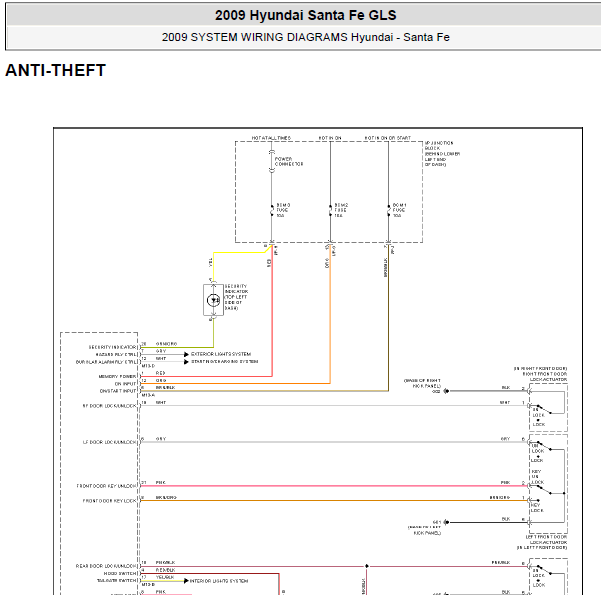Click the arrow pointing to EXTERIOR LIGHTS SYSTEM
This screenshot has height=595, width=601.
[186, 354]
